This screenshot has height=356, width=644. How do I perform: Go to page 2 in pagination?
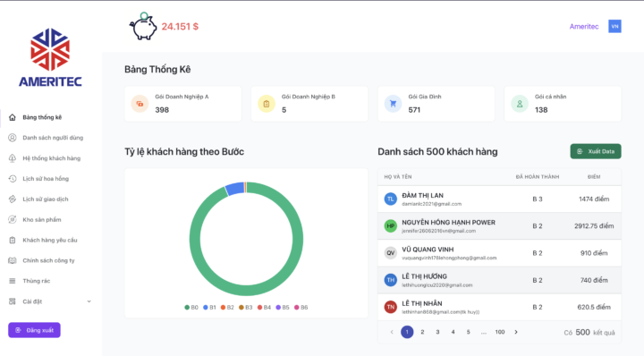pyautogui.click(x=422, y=332)
